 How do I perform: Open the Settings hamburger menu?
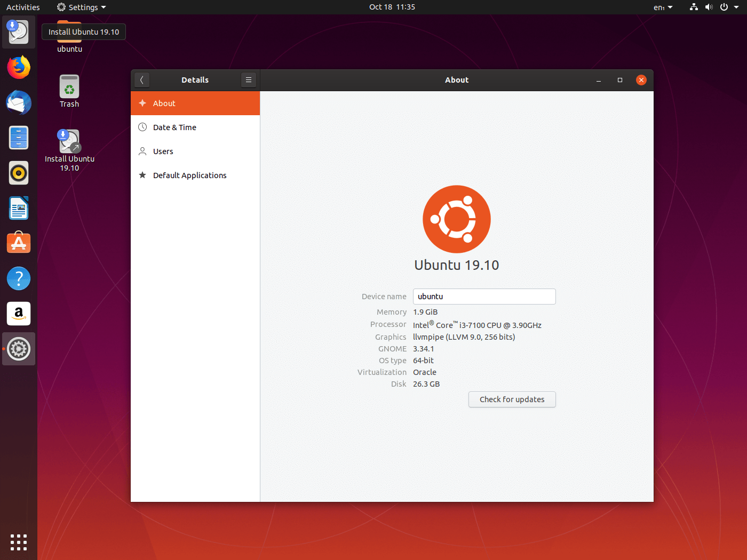[249, 80]
